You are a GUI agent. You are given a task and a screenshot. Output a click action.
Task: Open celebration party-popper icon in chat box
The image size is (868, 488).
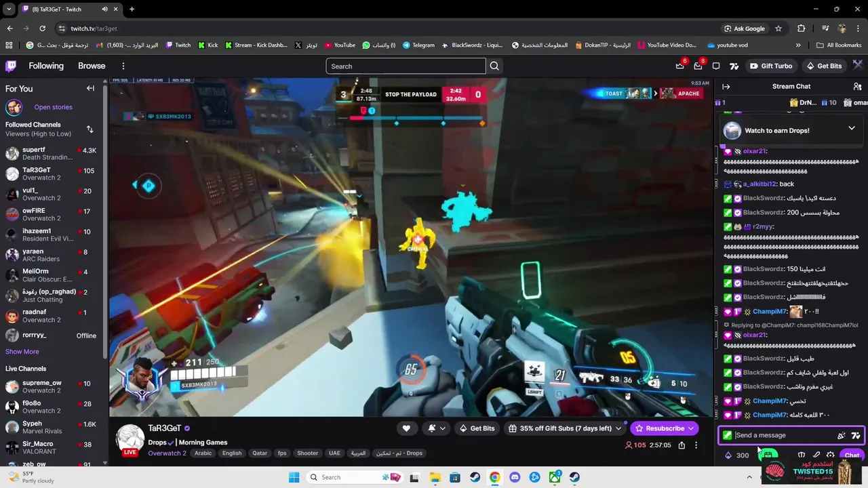[x=842, y=435]
